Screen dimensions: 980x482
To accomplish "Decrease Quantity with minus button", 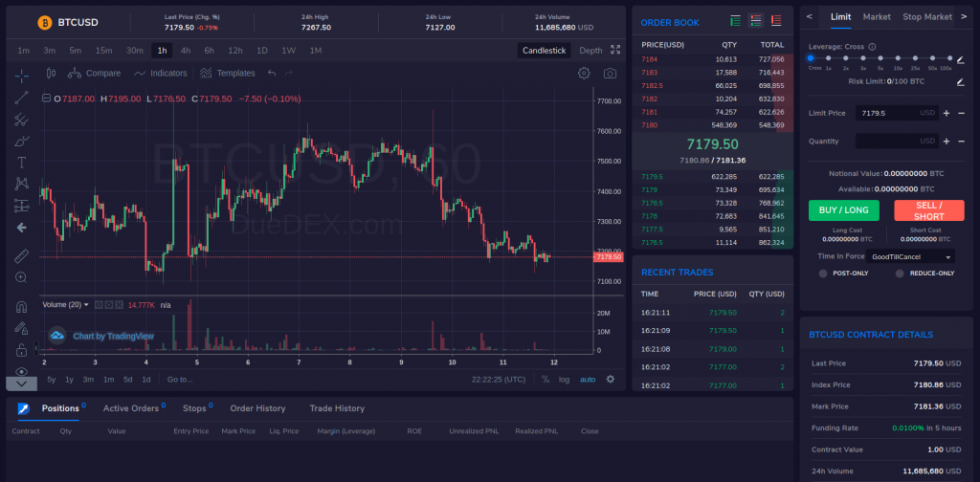I will pyautogui.click(x=961, y=142).
